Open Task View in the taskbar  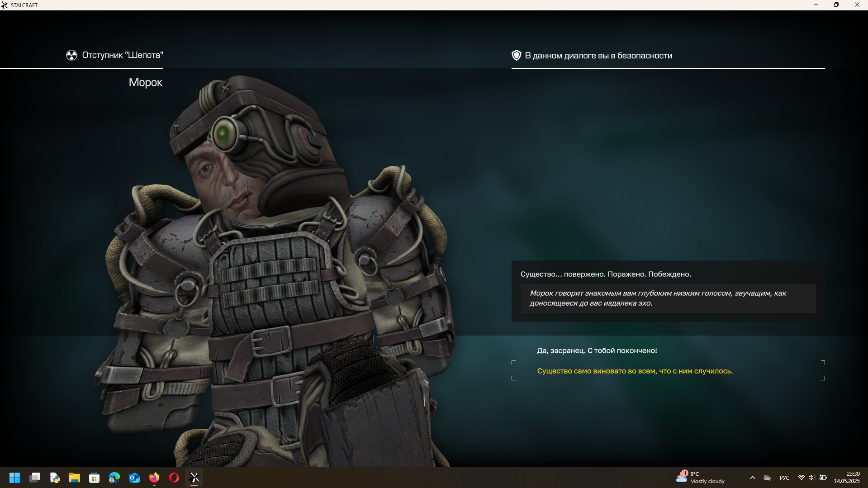tap(35, 478)
